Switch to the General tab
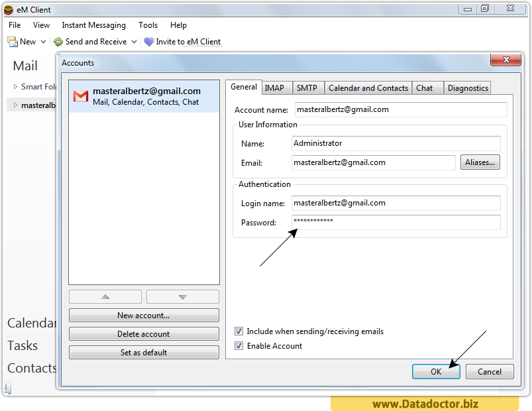Screen dimensions: 532x411 pyautogui.click(x=244, y=87)
